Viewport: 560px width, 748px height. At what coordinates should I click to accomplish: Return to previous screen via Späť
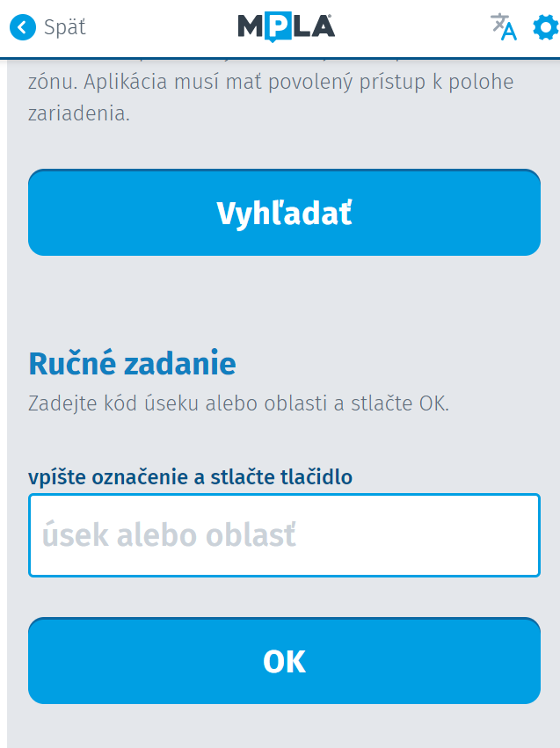(x=65, y=27)
